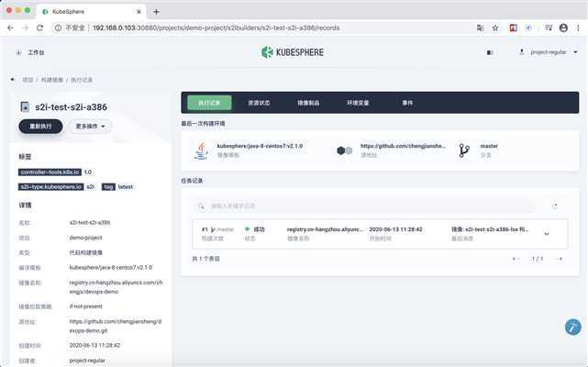The height and width of the screenshot is (367, 588).
Task: Click the red browser extension icon
Action: (514, 28)
